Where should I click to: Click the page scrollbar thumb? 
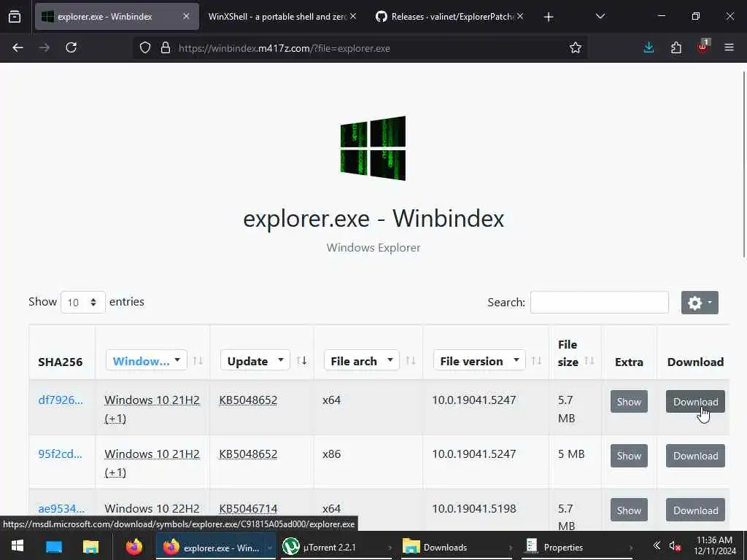pos(744,164)
